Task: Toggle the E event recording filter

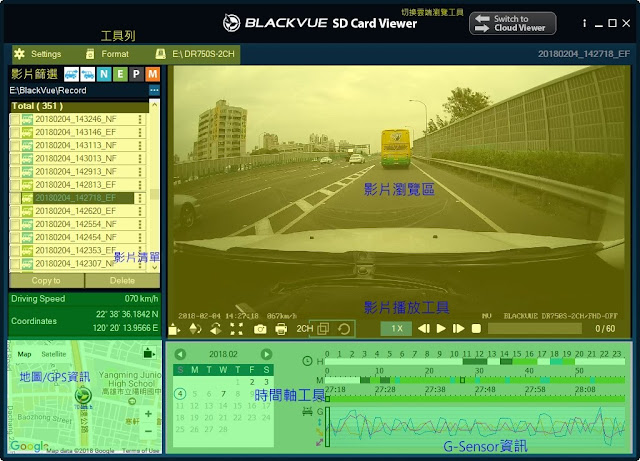Action: (x=120, y=74)
